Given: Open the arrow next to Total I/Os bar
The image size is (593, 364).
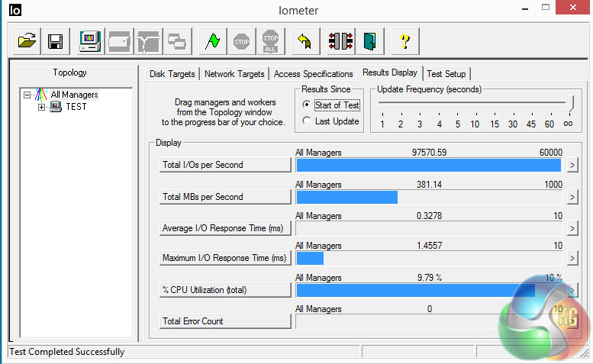Looking at the screenshot, I should coord(572,165).
